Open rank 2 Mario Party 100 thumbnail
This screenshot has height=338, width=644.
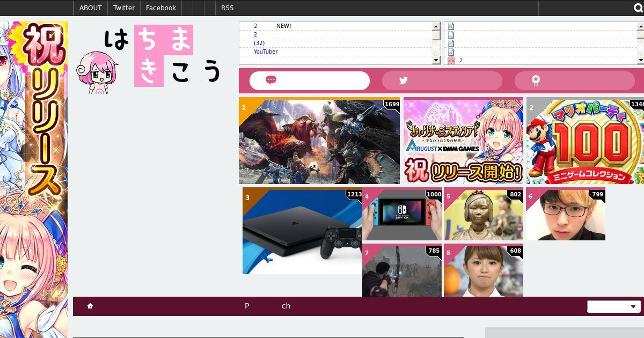pos(585,141)
